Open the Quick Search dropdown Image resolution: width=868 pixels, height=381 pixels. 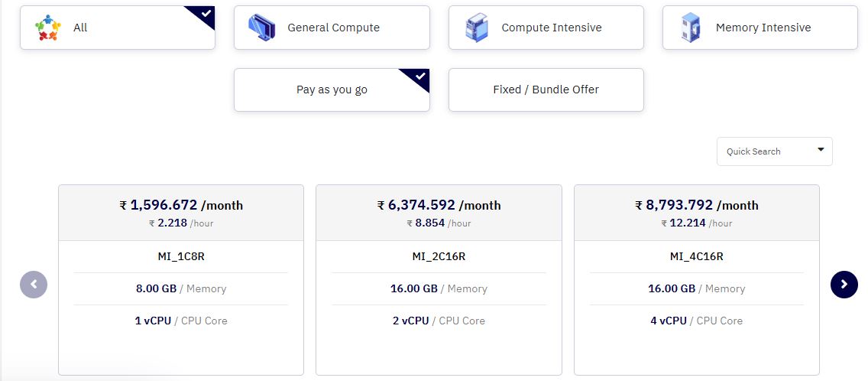click(775, 151)
